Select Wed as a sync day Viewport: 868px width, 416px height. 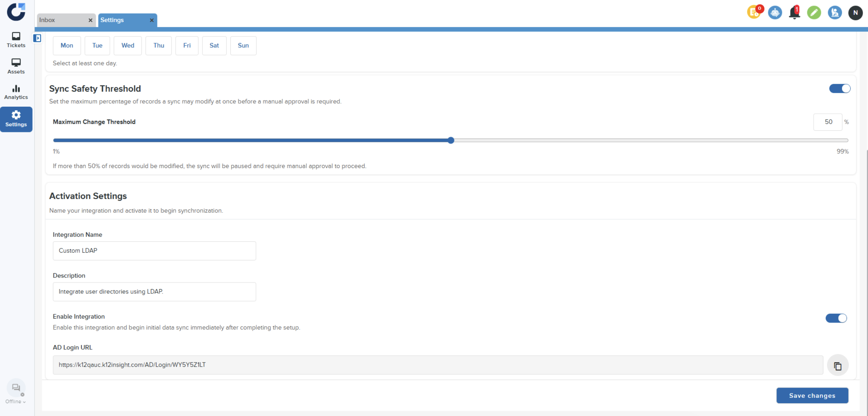point(128,45)
